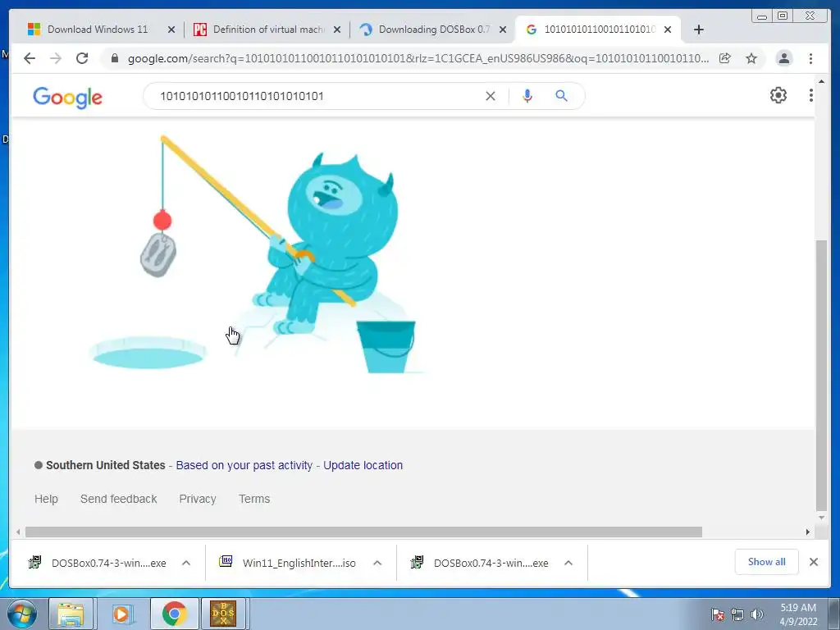Open the Terms footer link
Viewport: 840px width, 630px height.
tap(254, 499)
